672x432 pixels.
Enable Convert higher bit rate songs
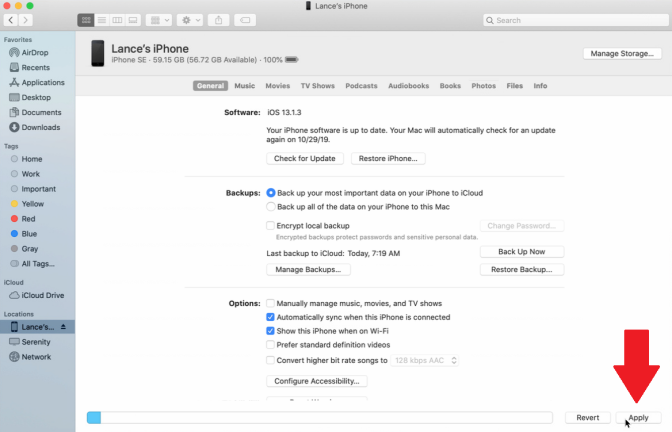click(x=270, y=360)
